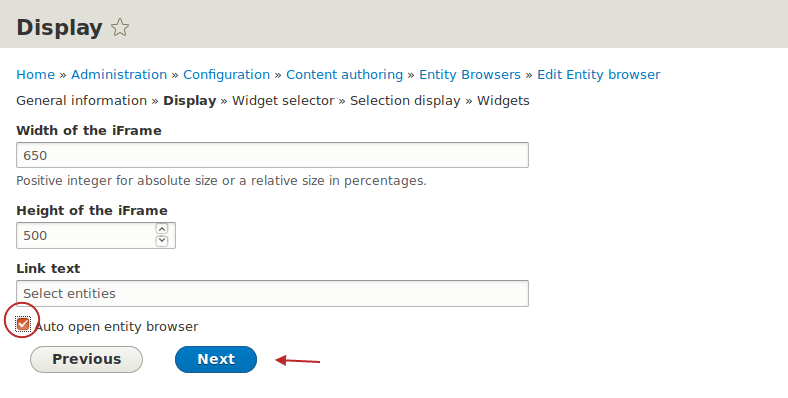The height and width of the screenshot is (398, 788).
Task: Select the Widget selector wizard step
Action: 283,101
